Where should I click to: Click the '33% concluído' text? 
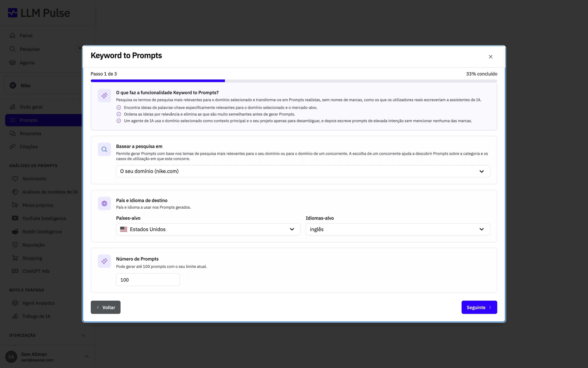tap(482, 74)
